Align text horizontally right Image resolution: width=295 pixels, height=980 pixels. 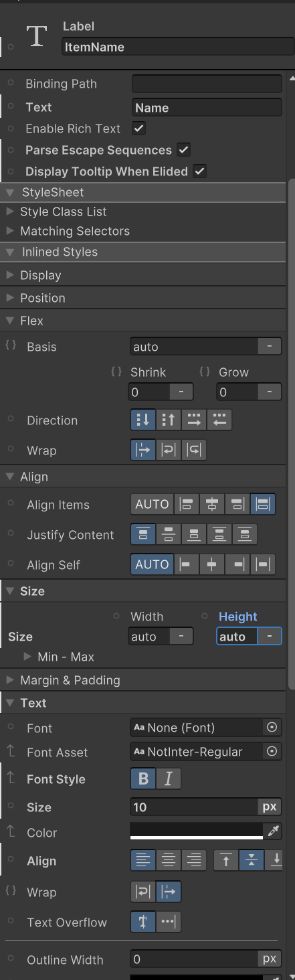click(194, 860)
